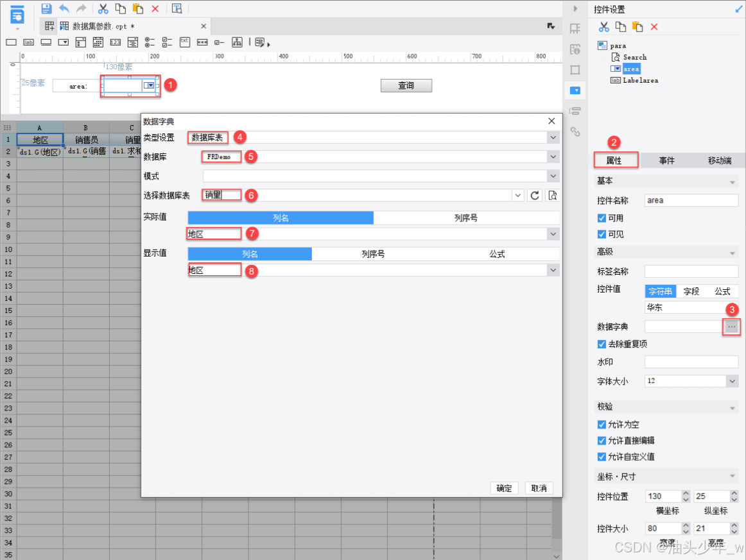
Task: Increase 控件位置 横坐标 value
Action: pos(686,493)
